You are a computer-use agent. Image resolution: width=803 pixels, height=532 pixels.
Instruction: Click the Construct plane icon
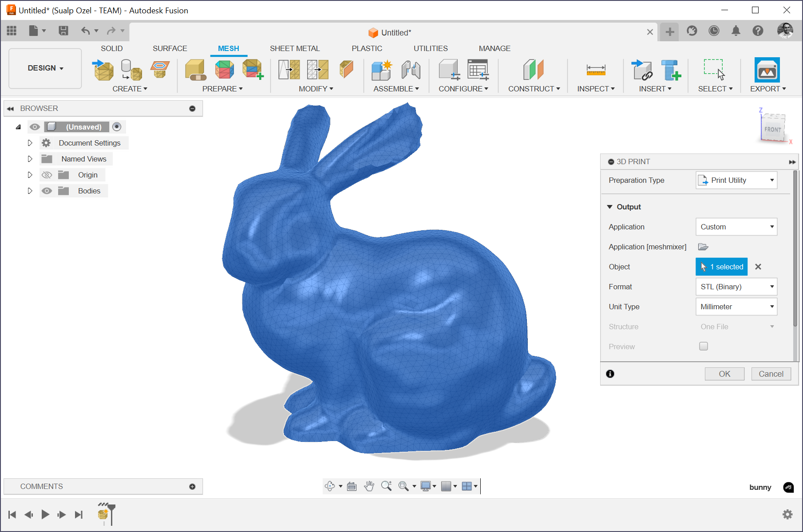pos(534,70)
